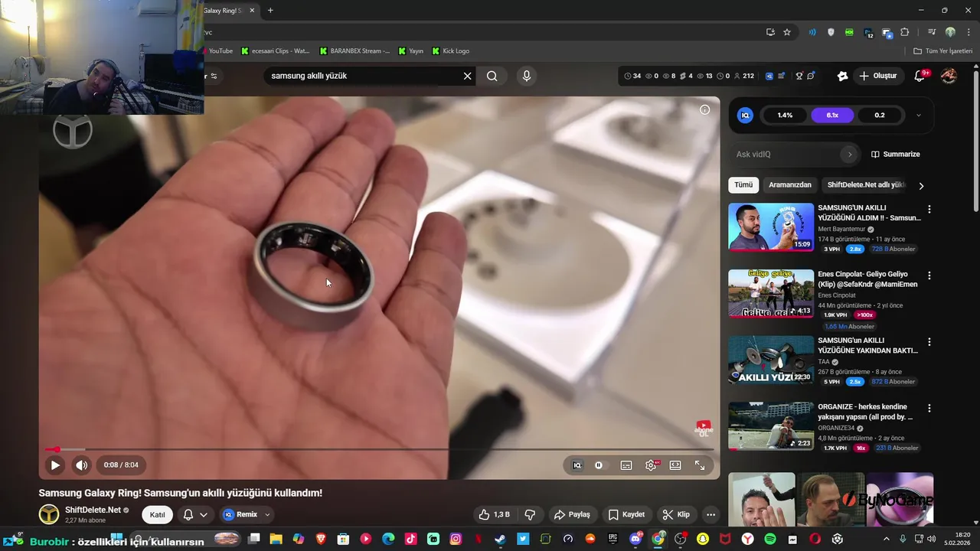Click the info card icon on video
The image size is (980, 551).
704,109
